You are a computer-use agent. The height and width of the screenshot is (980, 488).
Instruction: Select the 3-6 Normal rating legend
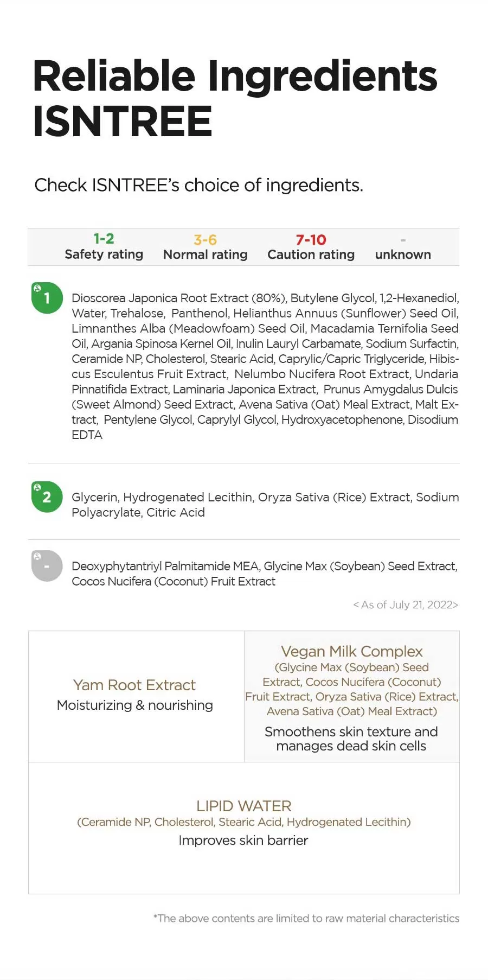click(205, 247)
